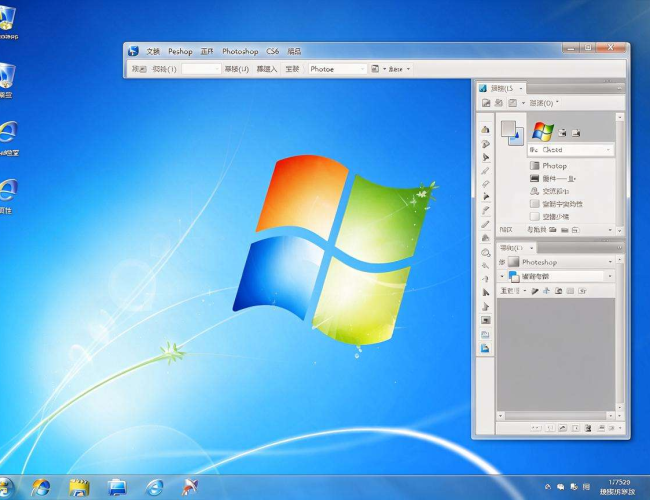Screen dimensions: 650x500
Task: Open the Peshop menu
Action: click(x=180, y=51)
